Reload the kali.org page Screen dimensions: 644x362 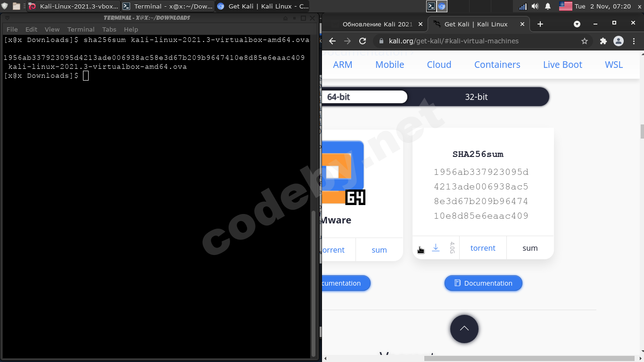(363, 41)
